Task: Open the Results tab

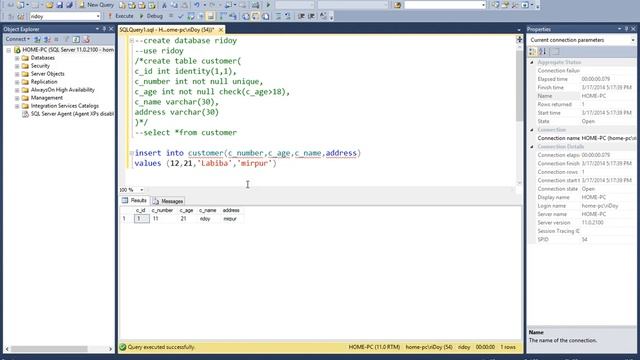Action: 134,200
